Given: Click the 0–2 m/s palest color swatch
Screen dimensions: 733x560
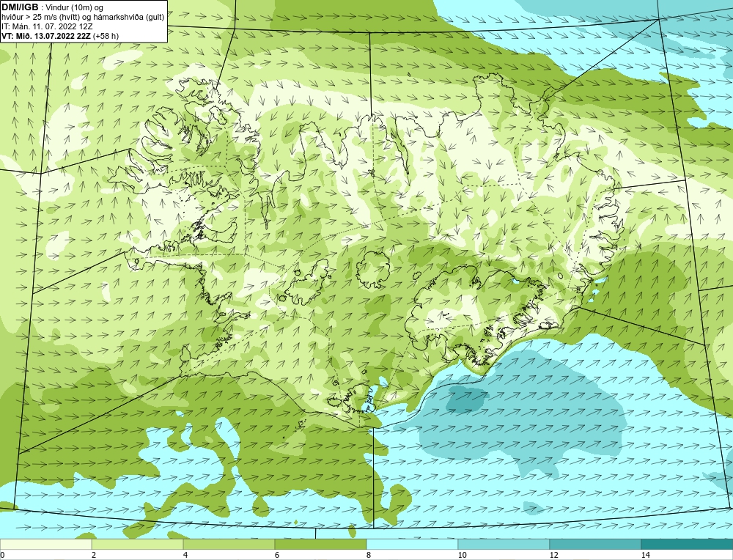Looking at the screenshot, I should 45,544.
